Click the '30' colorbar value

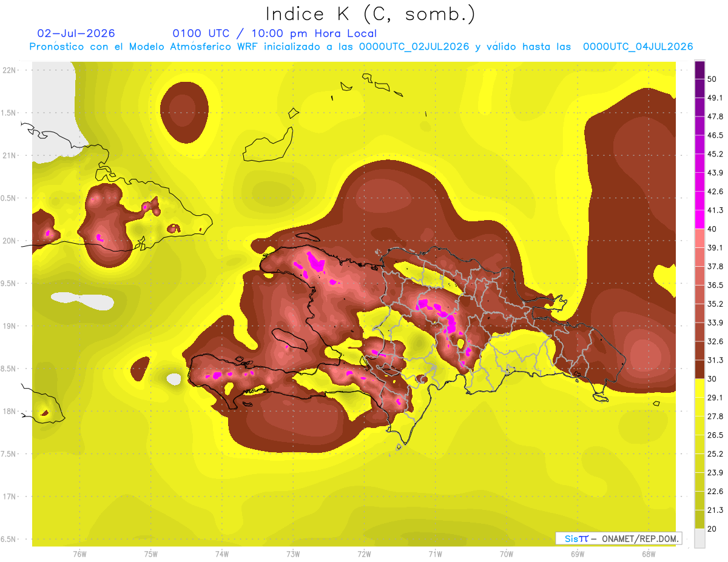(713, 379)
